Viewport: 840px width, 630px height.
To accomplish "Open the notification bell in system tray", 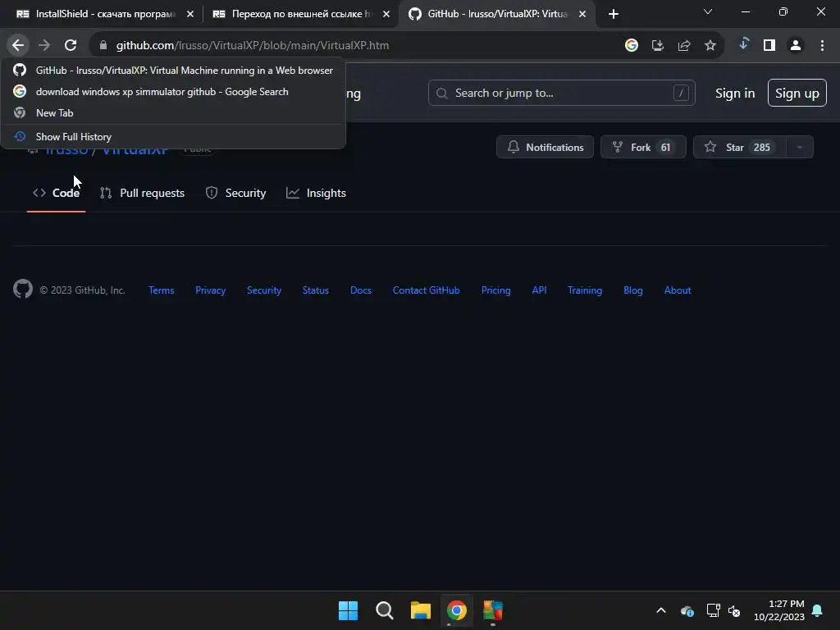I will pos(818,610).
